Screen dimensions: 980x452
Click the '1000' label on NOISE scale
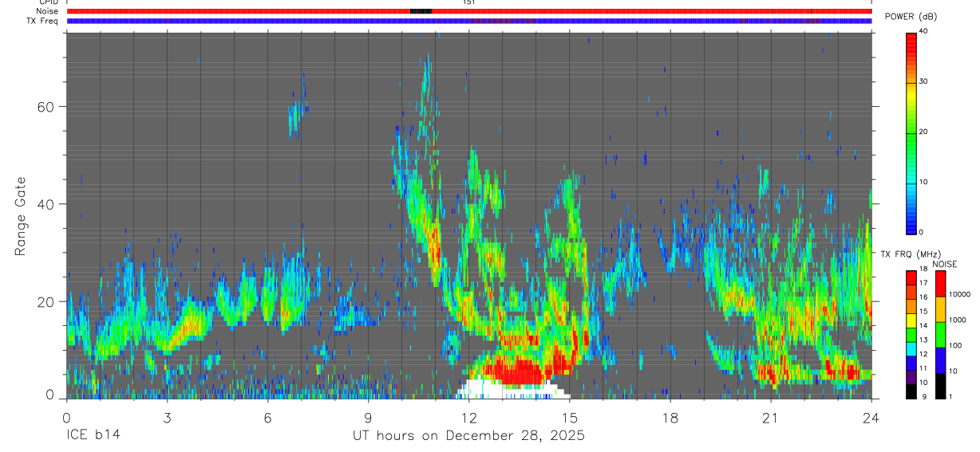pos(957,320)
